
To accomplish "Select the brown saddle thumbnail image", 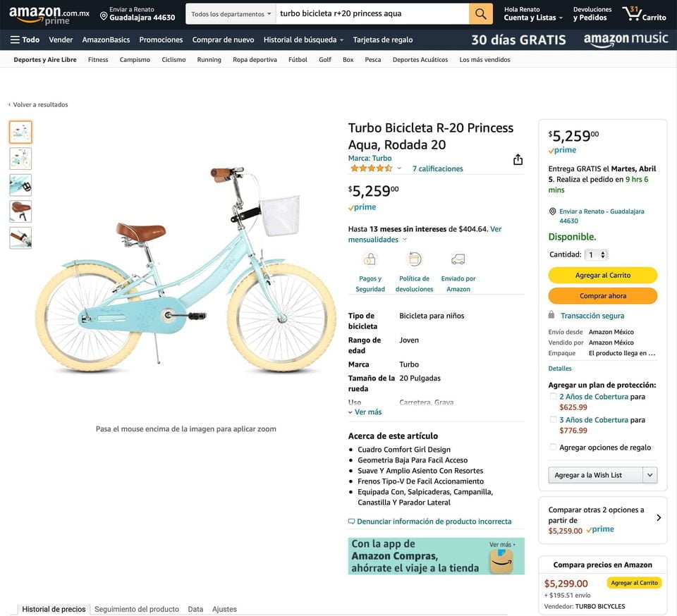I will [20, 211].
